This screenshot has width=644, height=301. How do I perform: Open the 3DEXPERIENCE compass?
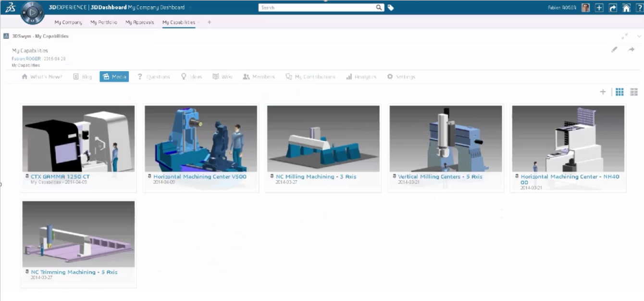[33, 12]
